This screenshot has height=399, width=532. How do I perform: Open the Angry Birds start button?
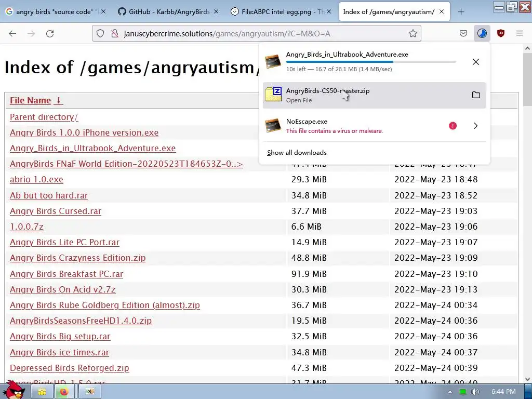click(x=15, y=390)
